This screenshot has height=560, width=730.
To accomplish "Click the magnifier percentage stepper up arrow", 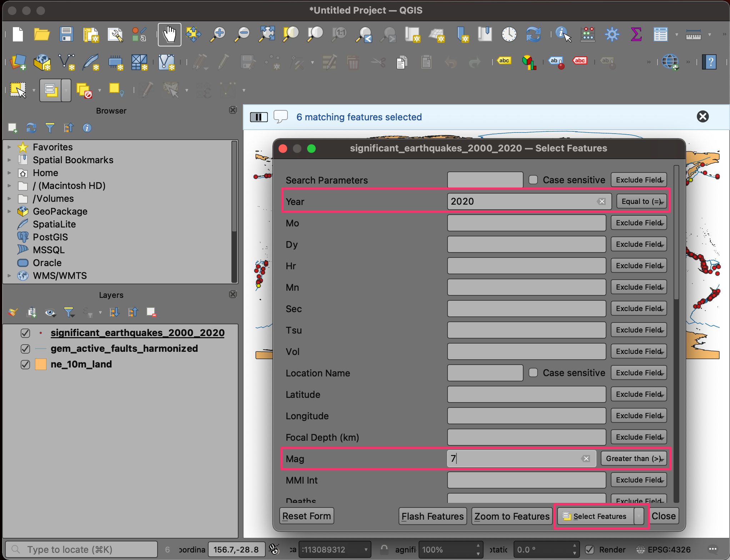I will pos(478,546).
